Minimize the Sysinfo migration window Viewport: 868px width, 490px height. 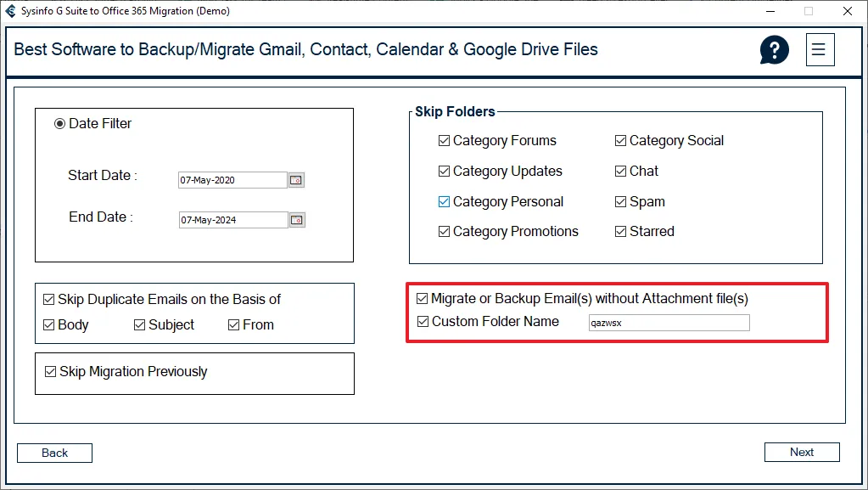[x=770, y=11]
